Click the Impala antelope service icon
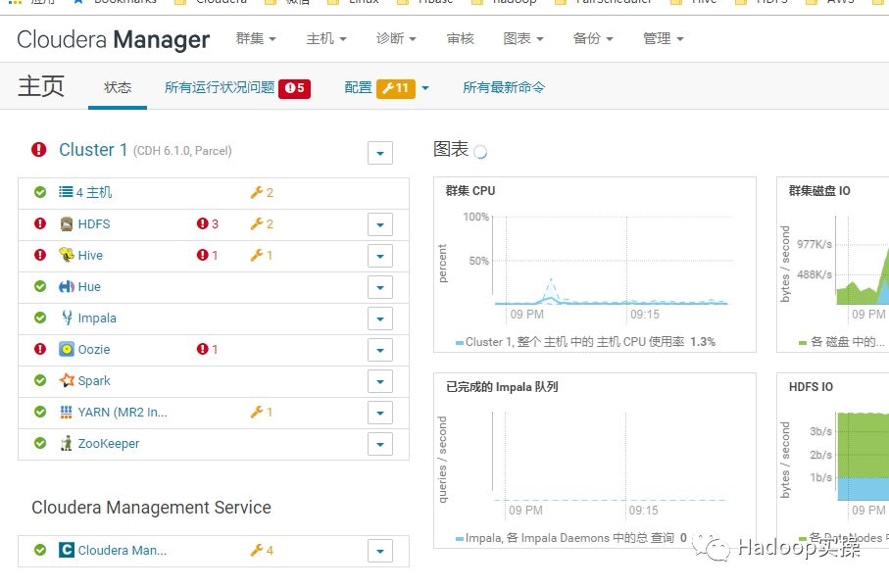This screenshot has width=889, height=588. pos(67,318)
